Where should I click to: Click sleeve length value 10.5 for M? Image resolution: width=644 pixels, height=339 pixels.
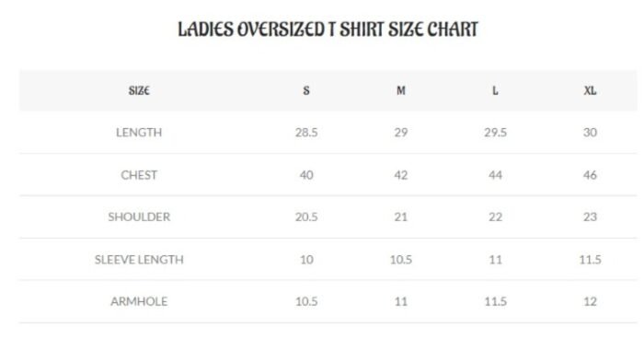click(401, 260)
